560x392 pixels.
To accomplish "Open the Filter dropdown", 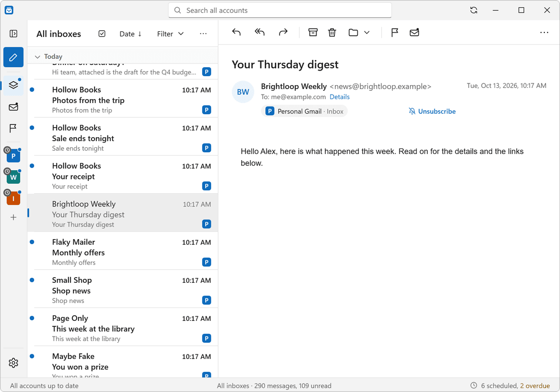I will click(x=170, y=34).
